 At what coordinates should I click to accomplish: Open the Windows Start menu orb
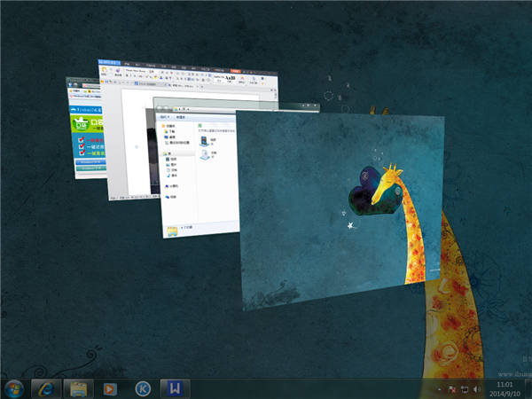click(14, 388)
